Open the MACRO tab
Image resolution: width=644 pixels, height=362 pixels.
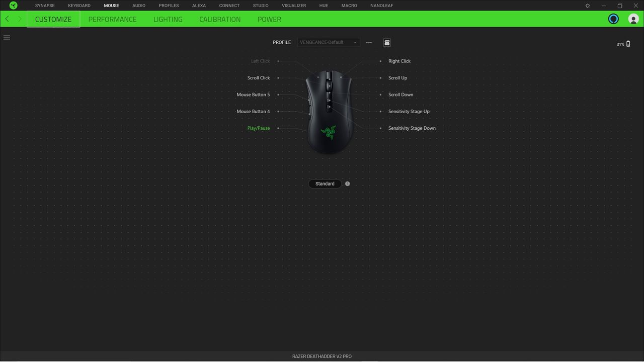349,6
